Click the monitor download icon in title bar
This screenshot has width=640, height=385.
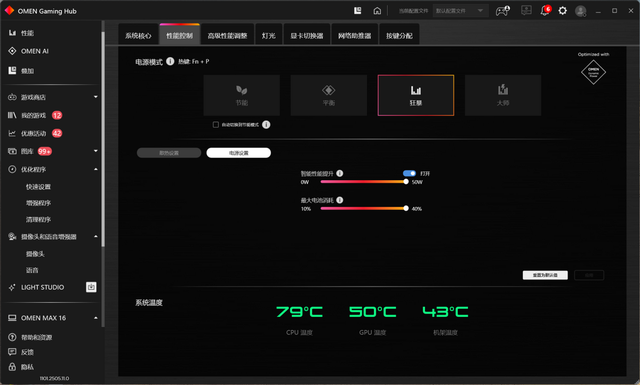coord(526,10)
